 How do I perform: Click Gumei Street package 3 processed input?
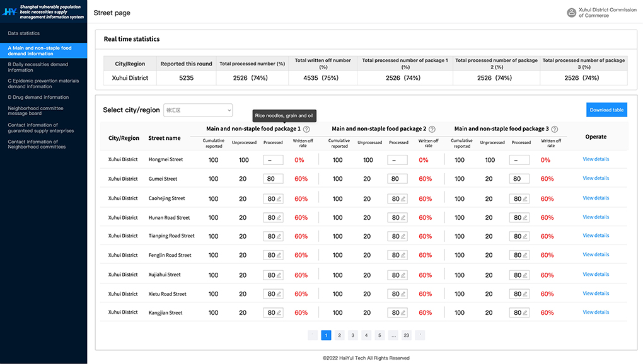pyautogui.click(x=519, y=179)
